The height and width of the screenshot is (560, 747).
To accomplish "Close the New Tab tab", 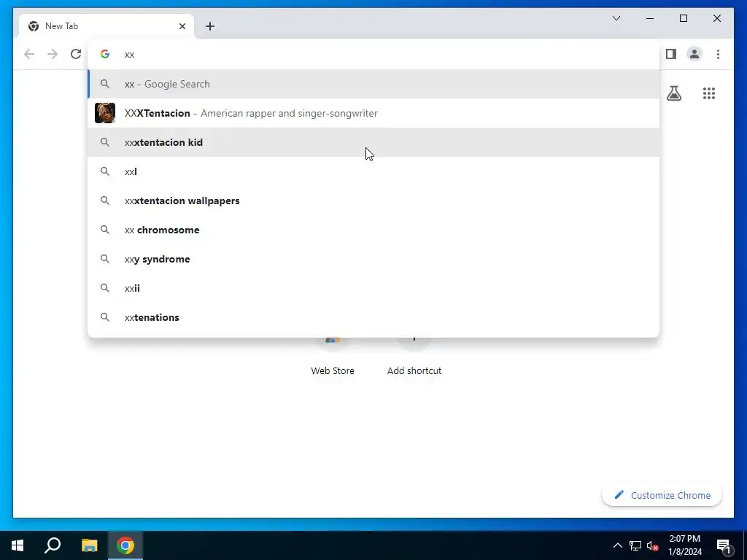I will point(182,26).
